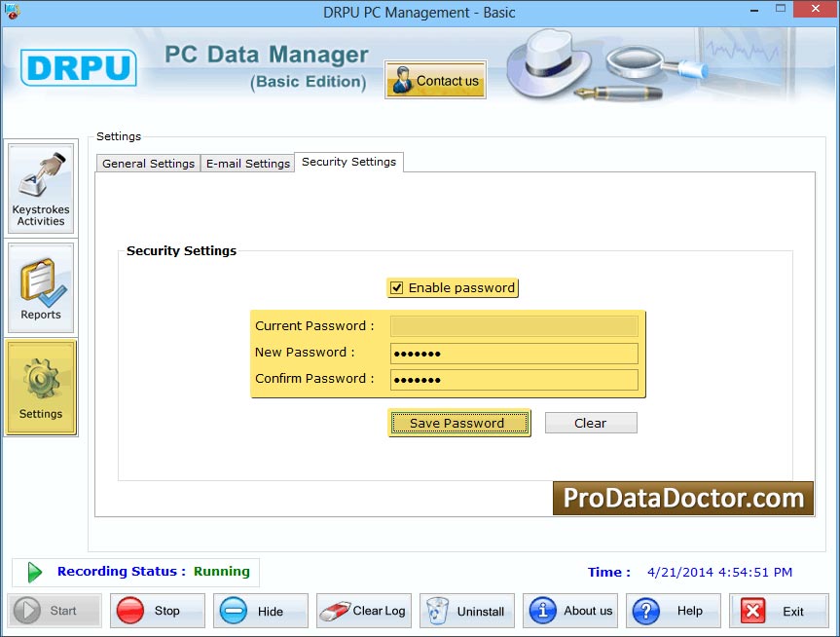Click the Confirm Password label
Image resolution: width=840 pixels, height=637 pixels.
coord(314,379)
